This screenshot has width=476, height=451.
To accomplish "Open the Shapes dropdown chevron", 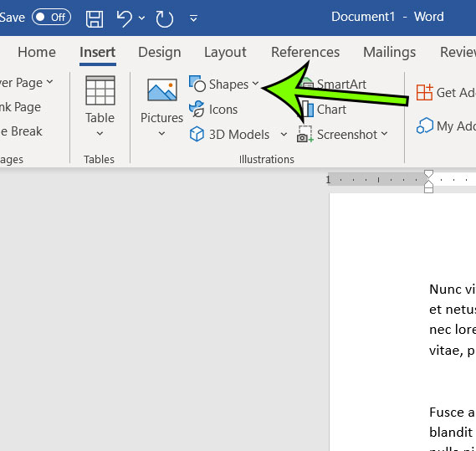I will point(256,83).
